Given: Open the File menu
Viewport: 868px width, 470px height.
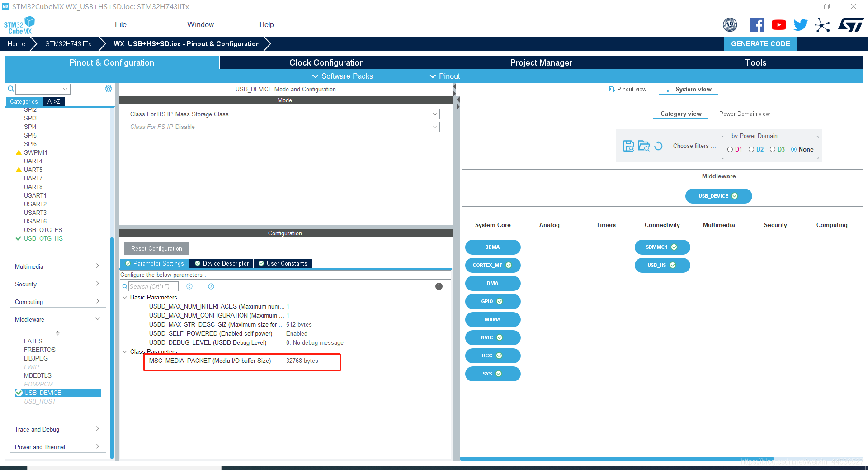Looking at the screenshot, I should coord(121,25).
